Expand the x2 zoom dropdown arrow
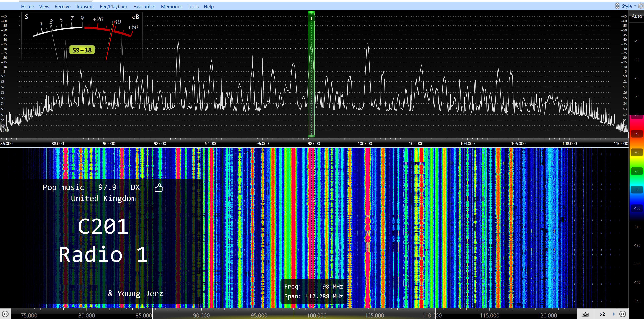This screenshot has width=644, height=319. coord(614,314)
